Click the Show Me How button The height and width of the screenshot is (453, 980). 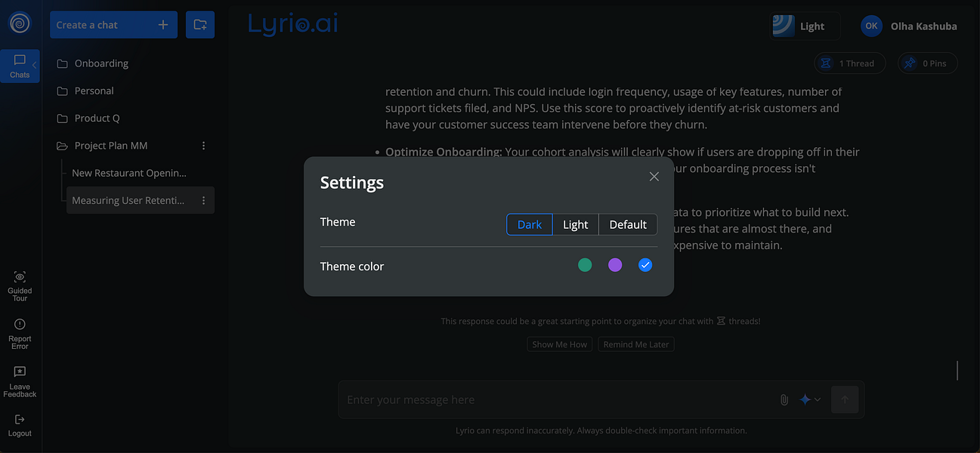(559, 344)
